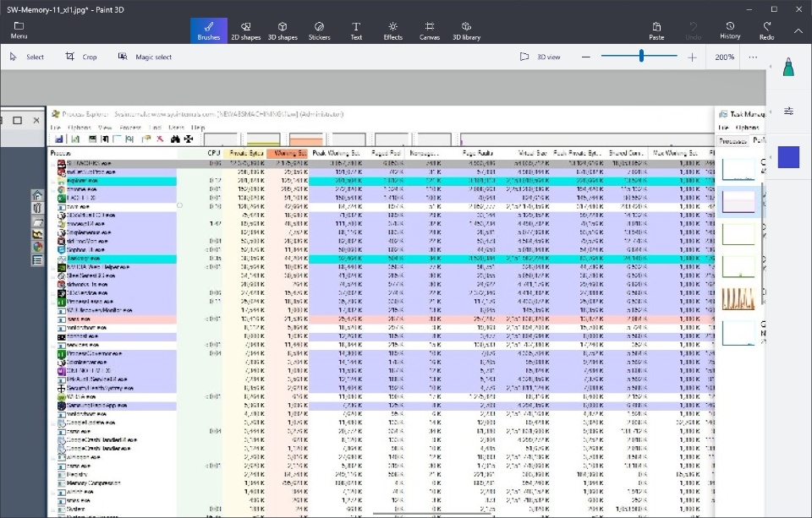Click the 200% zoom value field
This screenshot has width=812, height=518.
pos(725,57)
